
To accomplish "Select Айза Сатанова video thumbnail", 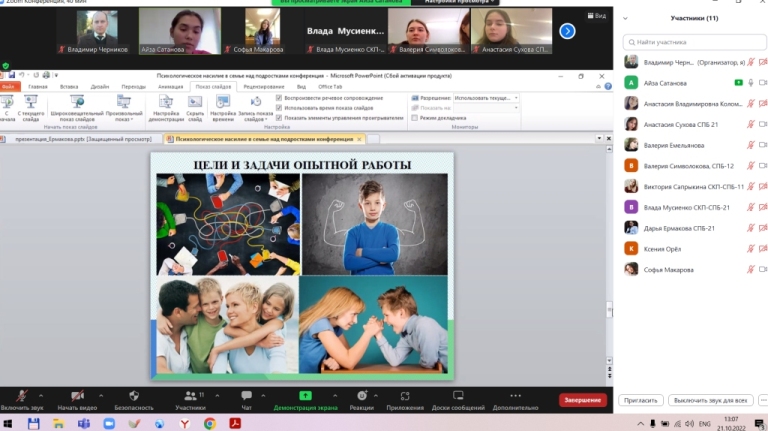I will click(180, 31).
